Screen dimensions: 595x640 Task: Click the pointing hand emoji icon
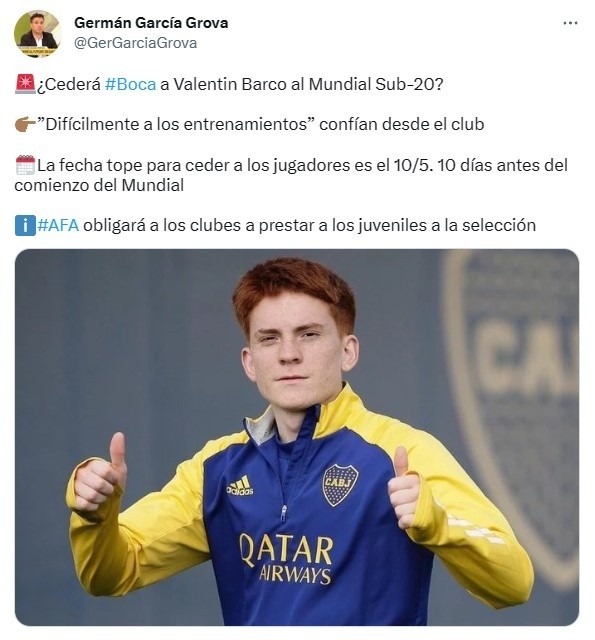click(x=25, y=124)
